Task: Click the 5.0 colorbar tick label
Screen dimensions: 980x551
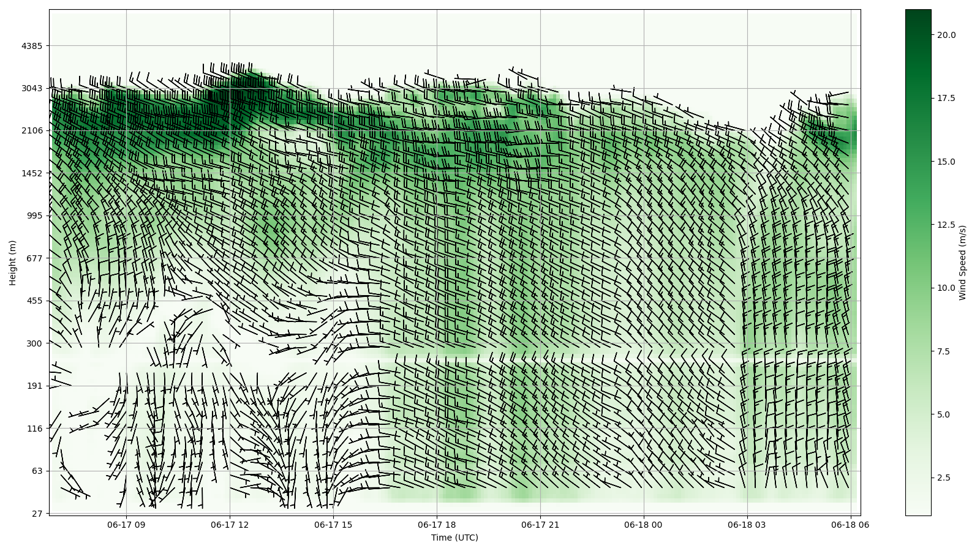Action: tap(944, 414)
